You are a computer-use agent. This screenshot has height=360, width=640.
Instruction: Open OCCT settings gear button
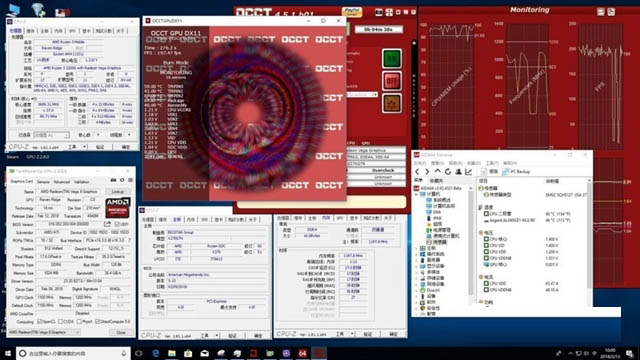point(391,103)
